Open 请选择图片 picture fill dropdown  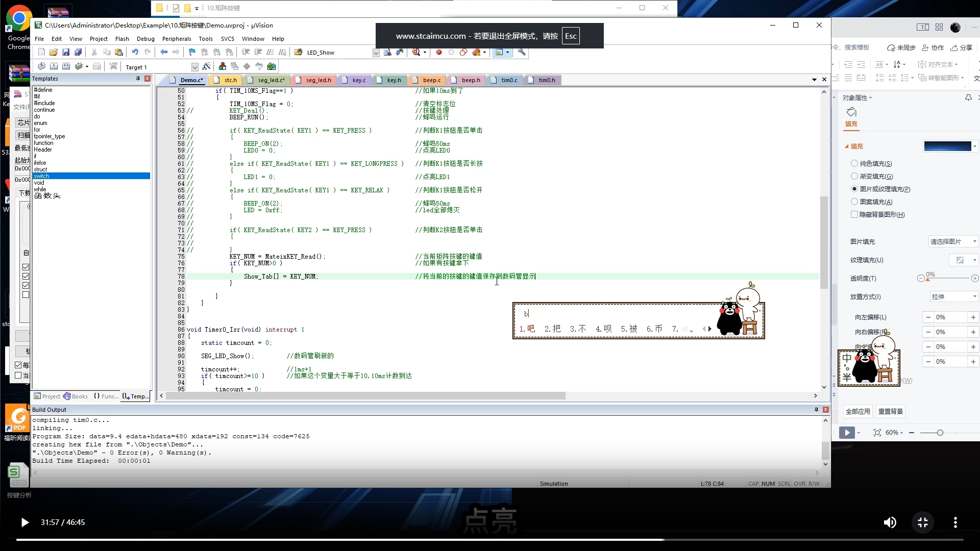pos(952,241)
